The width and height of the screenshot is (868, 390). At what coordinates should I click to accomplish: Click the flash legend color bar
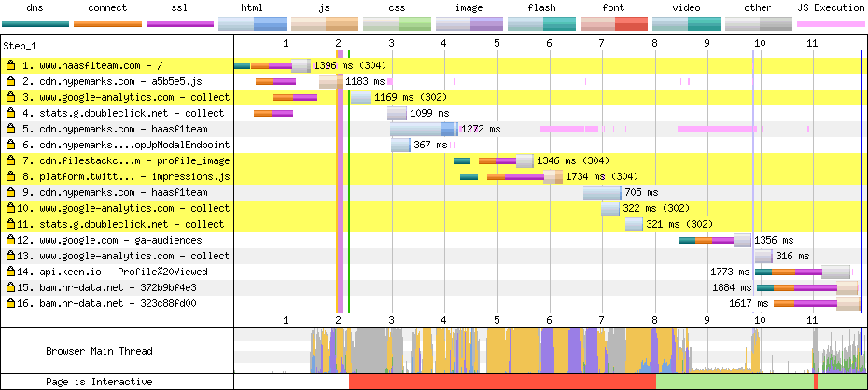542,23
